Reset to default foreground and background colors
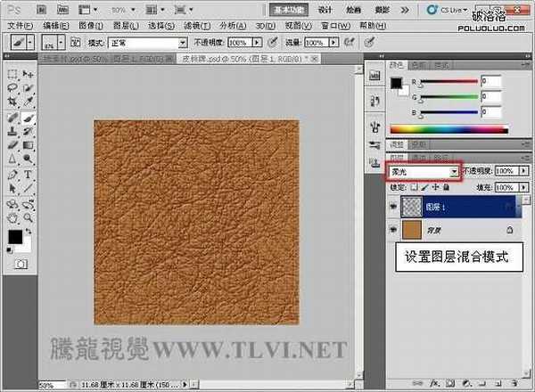 [10, 250]
